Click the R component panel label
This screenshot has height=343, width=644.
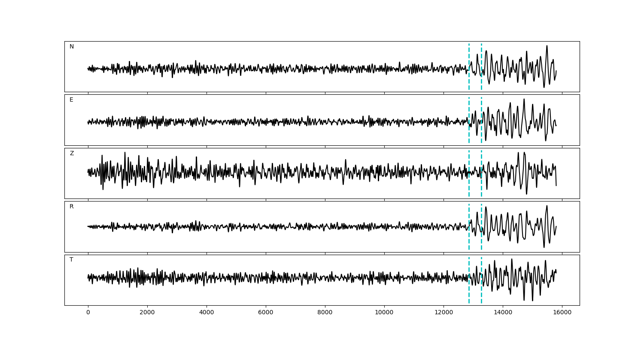(72, 207)
